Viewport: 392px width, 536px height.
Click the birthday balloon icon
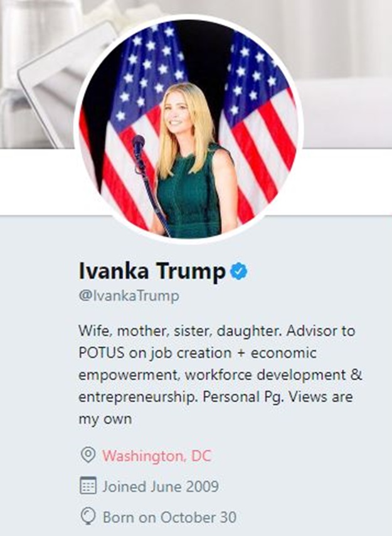tap(89, 517)
